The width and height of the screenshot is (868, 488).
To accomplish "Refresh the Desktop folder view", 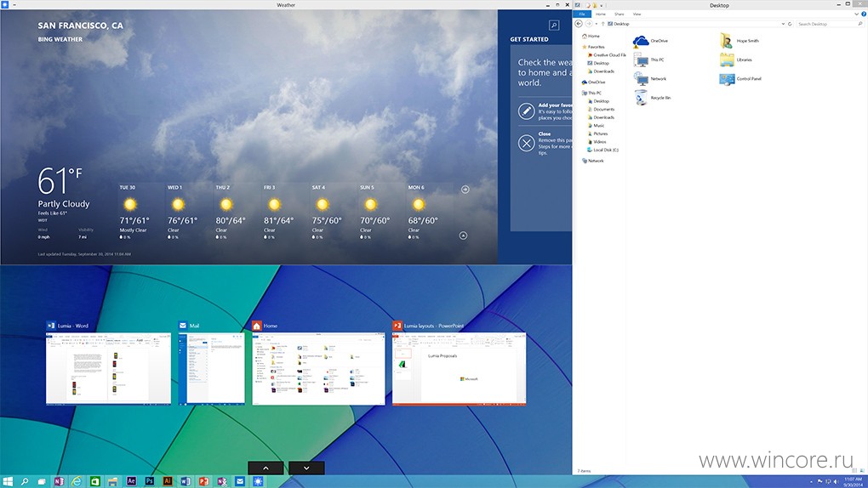I will click(x=790, y=24).
